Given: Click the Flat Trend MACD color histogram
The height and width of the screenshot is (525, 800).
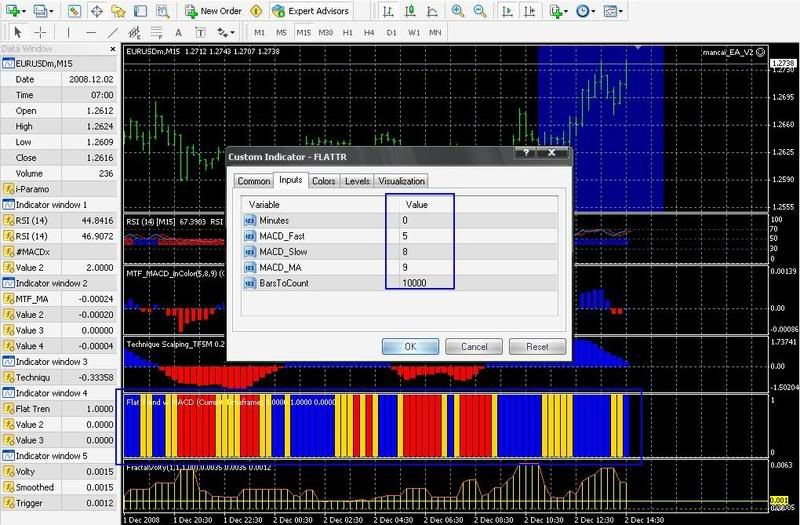Looking at the screenshot, I should point(378,428).
